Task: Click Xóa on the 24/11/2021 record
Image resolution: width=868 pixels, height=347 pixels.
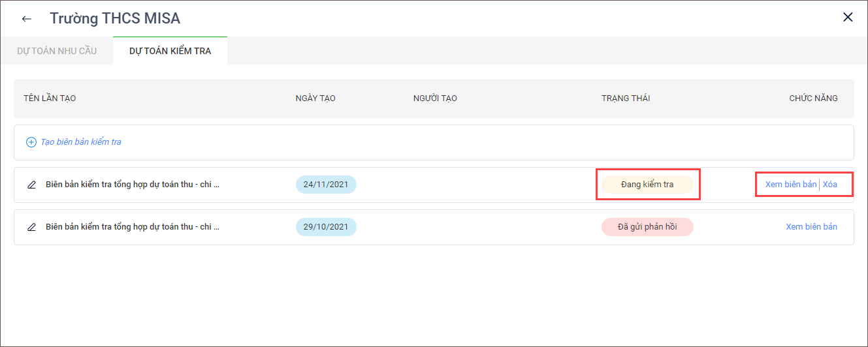Action: point(830,185)
